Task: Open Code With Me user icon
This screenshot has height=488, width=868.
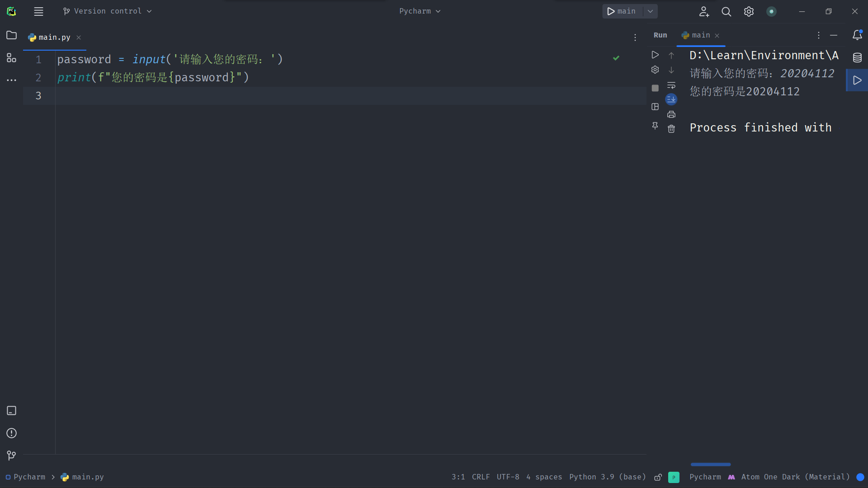Action: 704,12
